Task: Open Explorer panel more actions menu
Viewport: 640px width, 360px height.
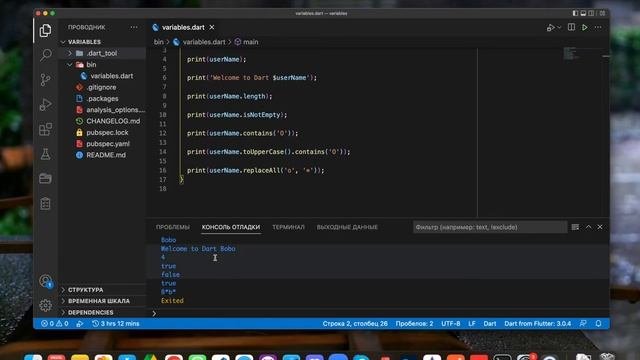Action: [x=134, y=27]
